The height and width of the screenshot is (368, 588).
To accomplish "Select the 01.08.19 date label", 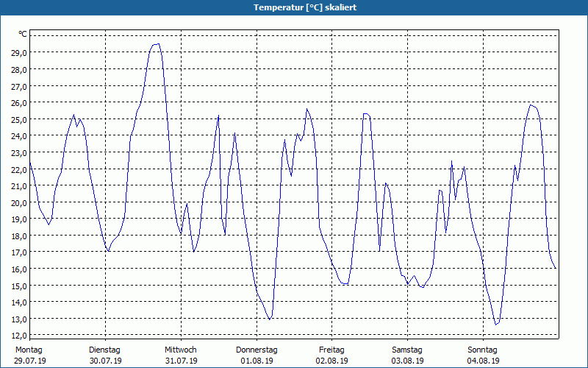I will point(257,361).
